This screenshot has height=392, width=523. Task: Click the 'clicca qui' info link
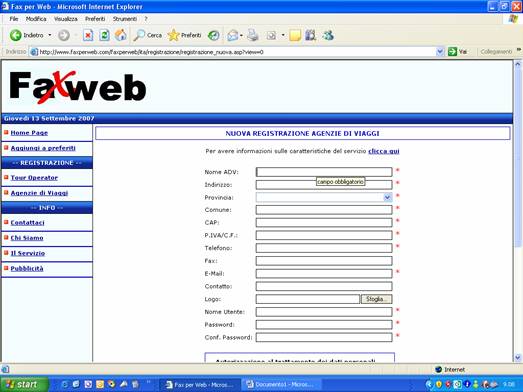pos(384,151)
